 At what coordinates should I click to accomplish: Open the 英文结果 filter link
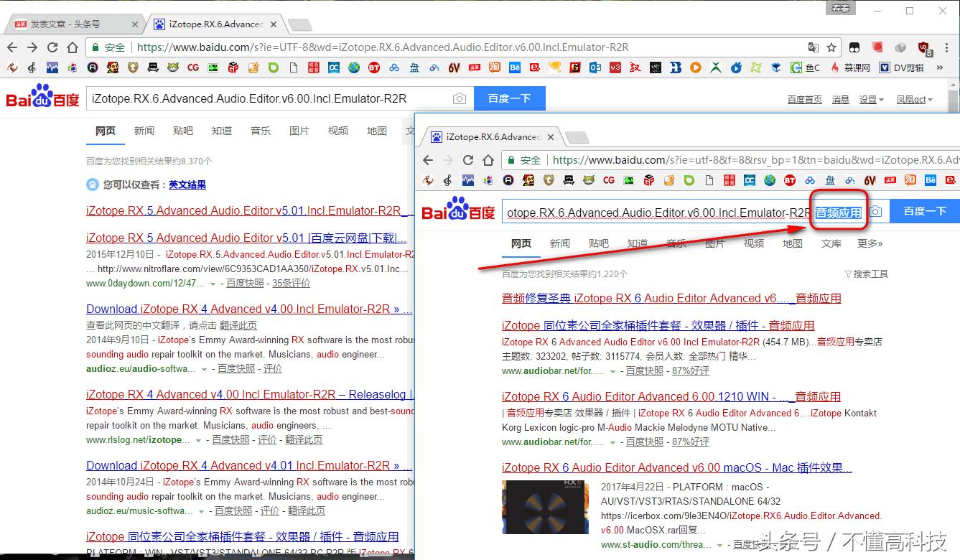(187, 185)
